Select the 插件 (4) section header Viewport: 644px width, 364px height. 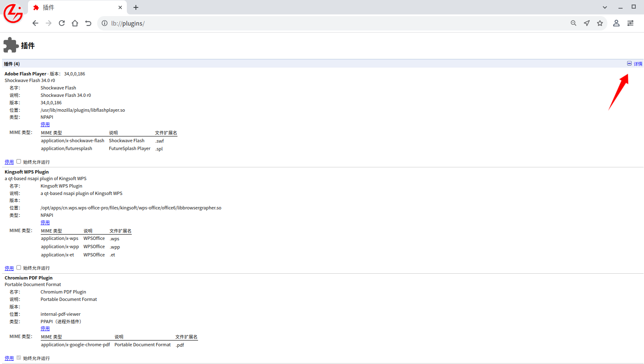(x=12, y=64)
